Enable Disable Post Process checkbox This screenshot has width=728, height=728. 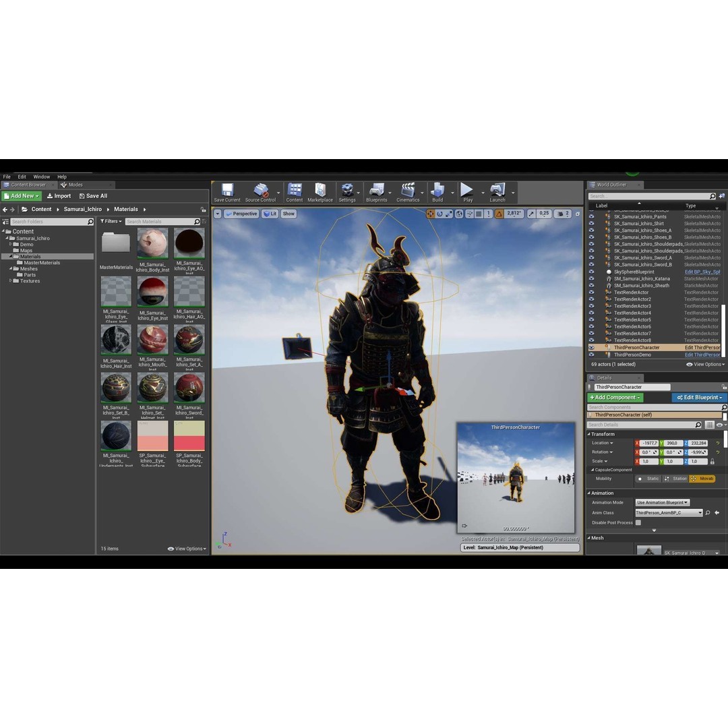[638, 523]
